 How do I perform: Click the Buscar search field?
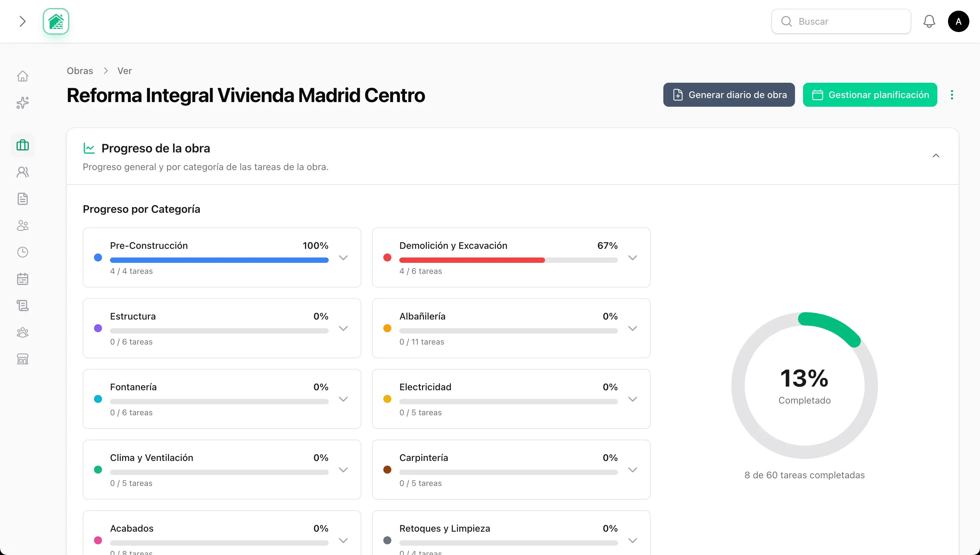coord(841,21)
